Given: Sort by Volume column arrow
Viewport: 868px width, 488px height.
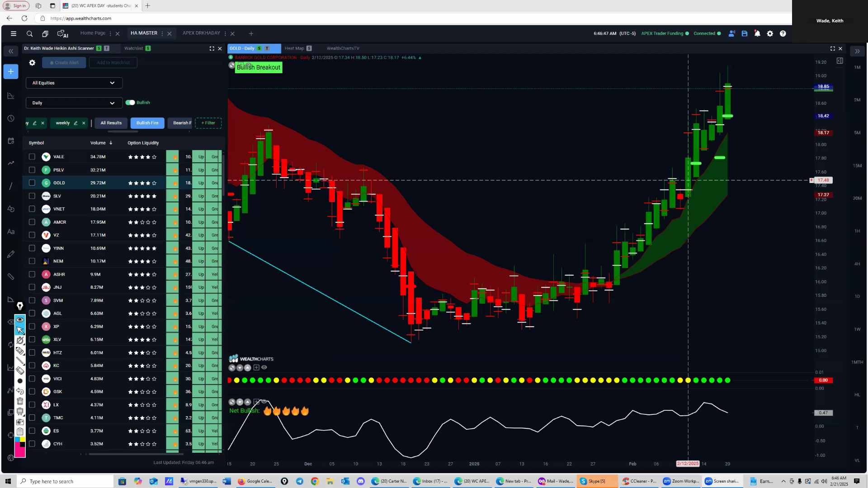Looking at the screenshot, I should click(111, 143).
